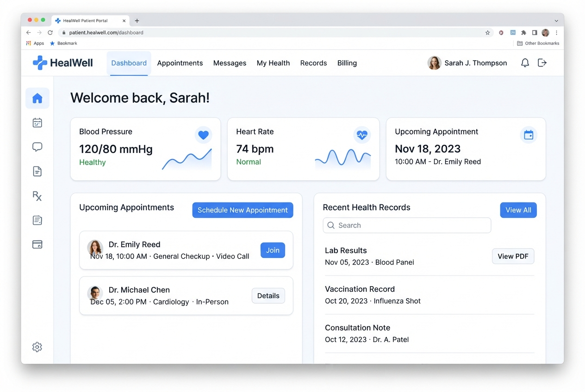The height and width of the screenshot is (392, 585).
Task: Open the billing card icon in sidebar
Action: coord(37,245)
